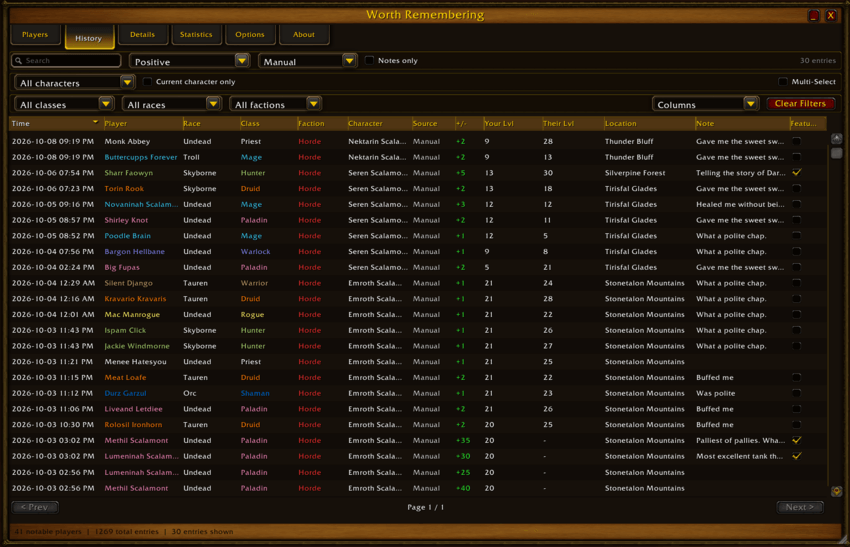Select player Bargon Hellbane

tap(134, 252)
